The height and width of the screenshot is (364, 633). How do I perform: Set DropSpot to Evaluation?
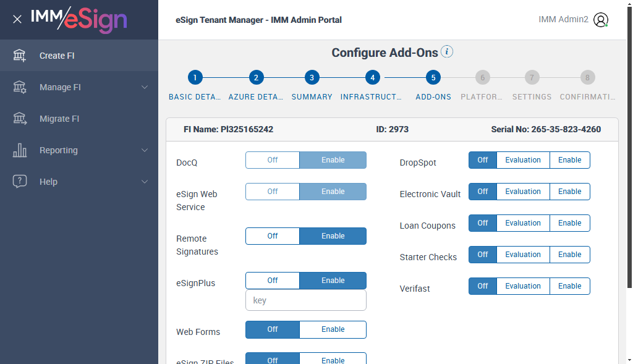[523, 160]
